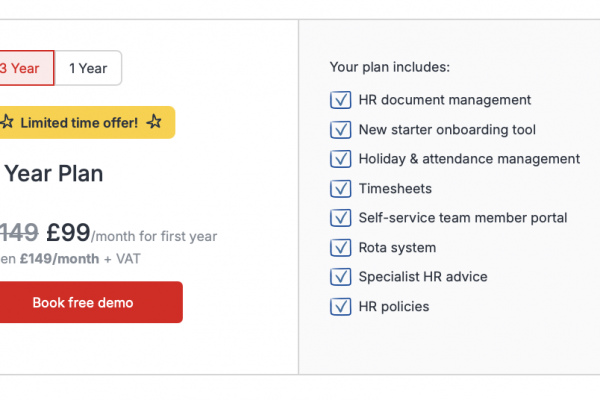This screenshot has height=400, width=600.
Task: Click the HR policies checkmark icon
Action: (341, 307)
